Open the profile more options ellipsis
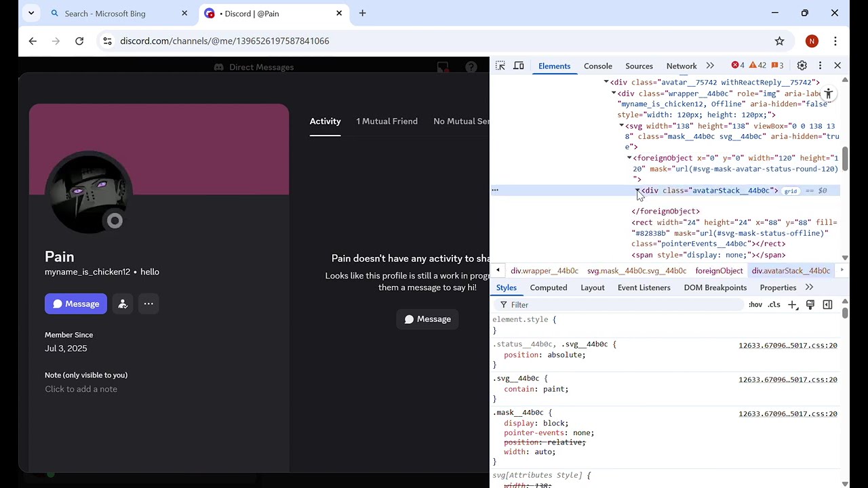868x488 pixels. 149,304
